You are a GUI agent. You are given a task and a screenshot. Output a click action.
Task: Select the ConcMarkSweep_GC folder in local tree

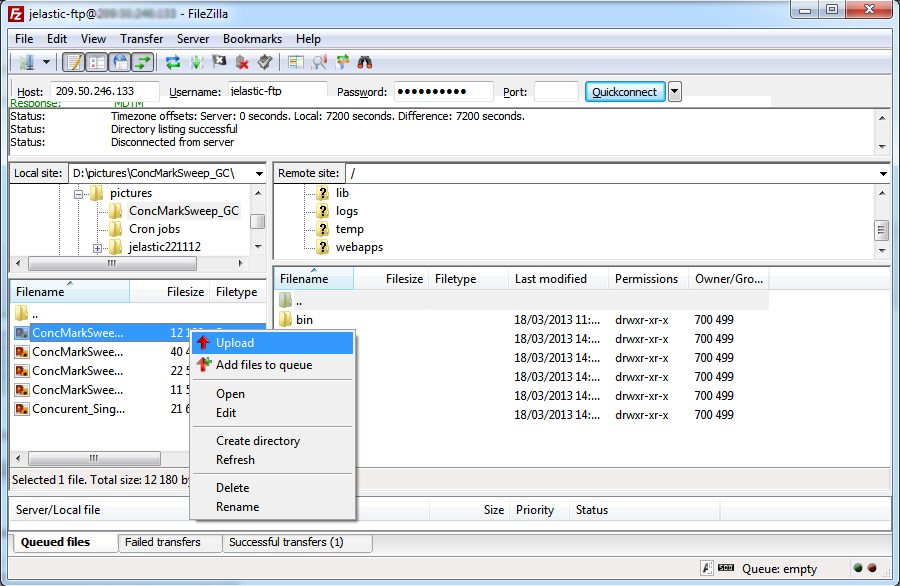[x=184, y=211]
